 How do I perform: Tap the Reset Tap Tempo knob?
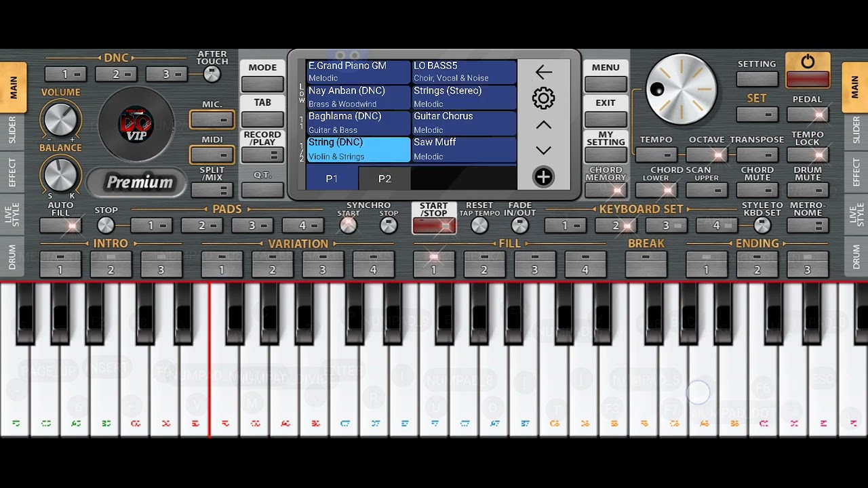(479, 226)
